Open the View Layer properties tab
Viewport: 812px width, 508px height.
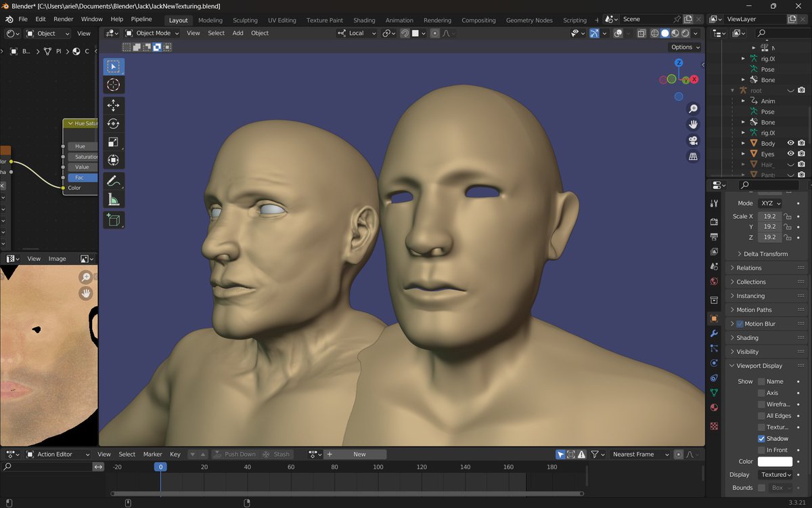[714, 252]
